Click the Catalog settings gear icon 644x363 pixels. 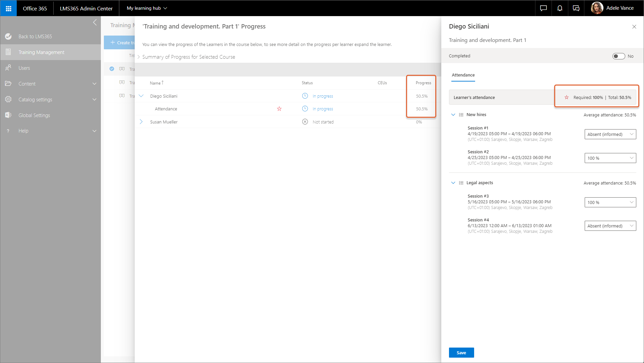[x=8, y=99]
